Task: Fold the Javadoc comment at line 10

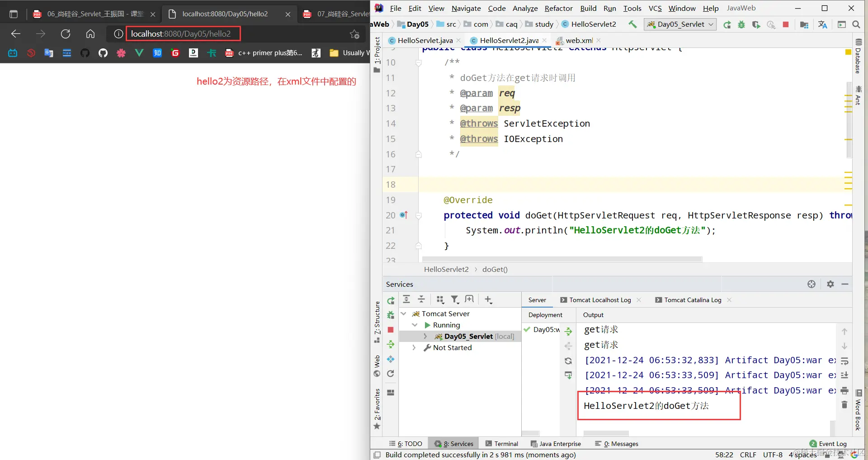Action: pos(419,62)
